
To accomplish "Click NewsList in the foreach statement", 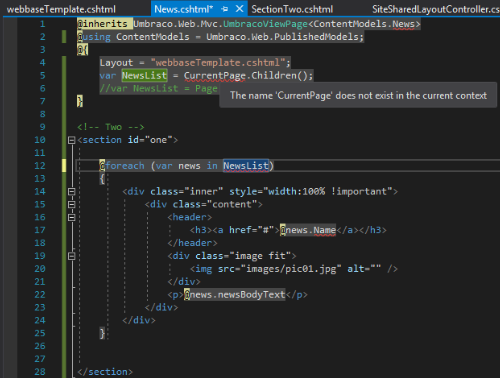I will [246, 166].
